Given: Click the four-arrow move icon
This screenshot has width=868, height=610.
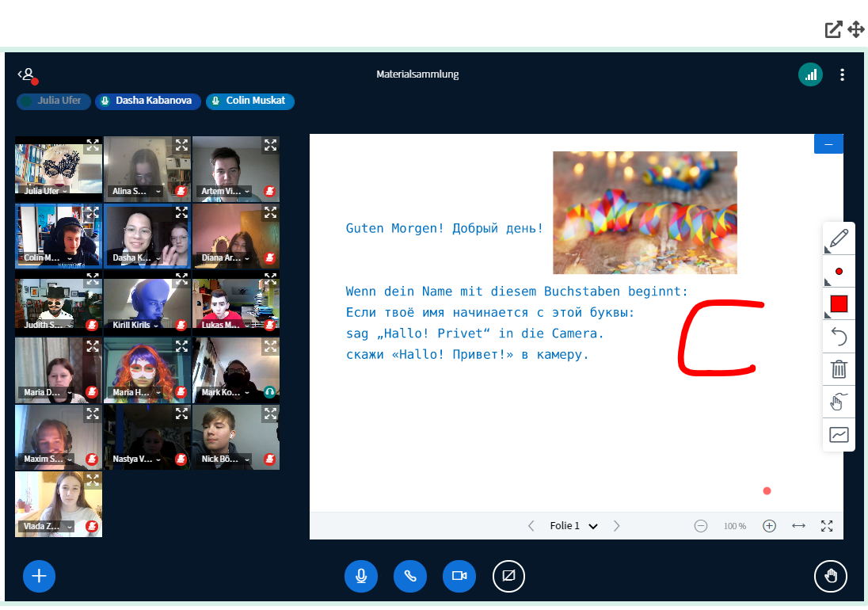Looking at the screenshot, I should coord(856,29).
